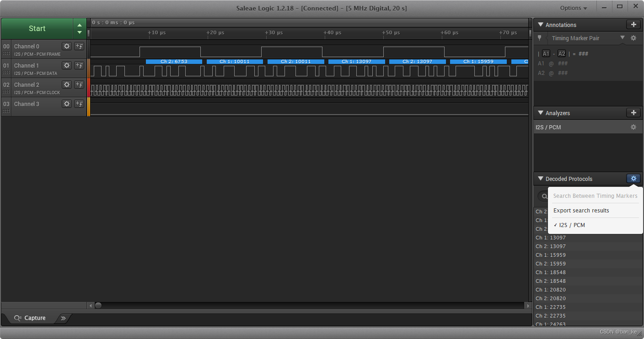Click Channel 0 drag handle dots

[x=6, y=53]
